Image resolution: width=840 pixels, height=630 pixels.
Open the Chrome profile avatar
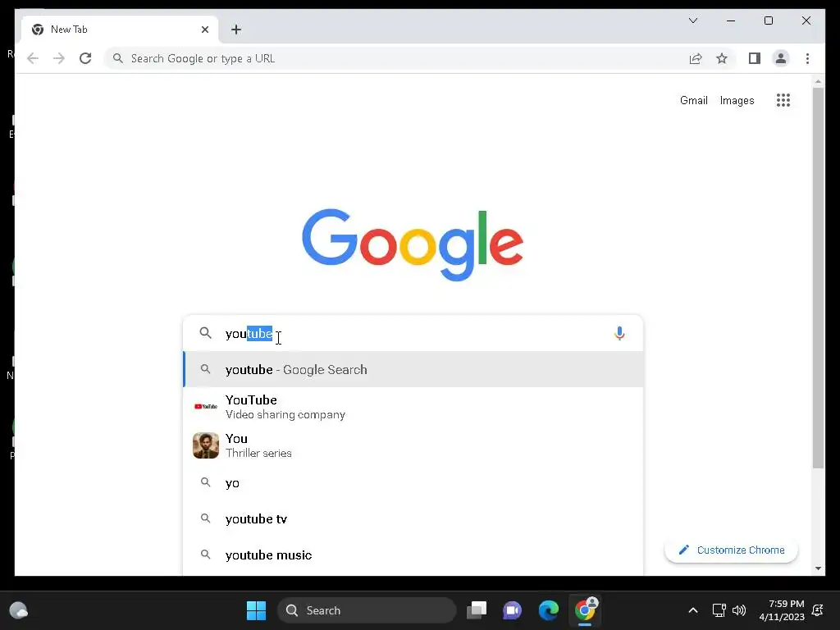coord(781,58)
